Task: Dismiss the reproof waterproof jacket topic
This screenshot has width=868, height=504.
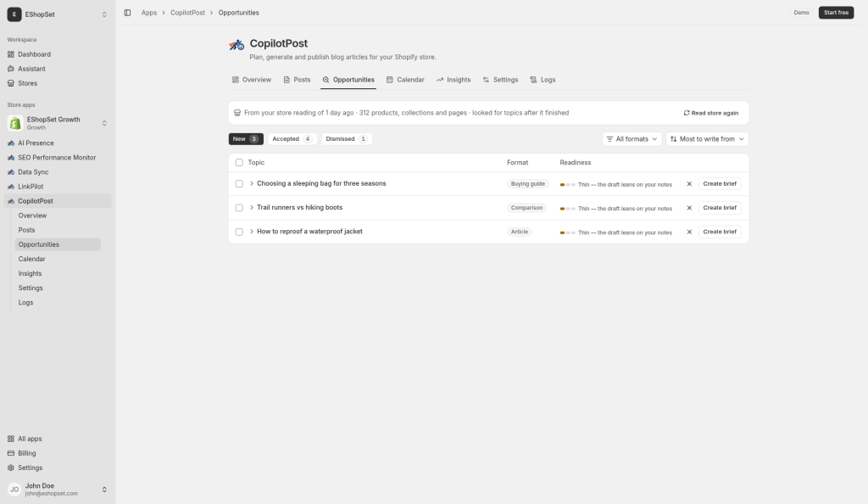Action: [689, 232]
